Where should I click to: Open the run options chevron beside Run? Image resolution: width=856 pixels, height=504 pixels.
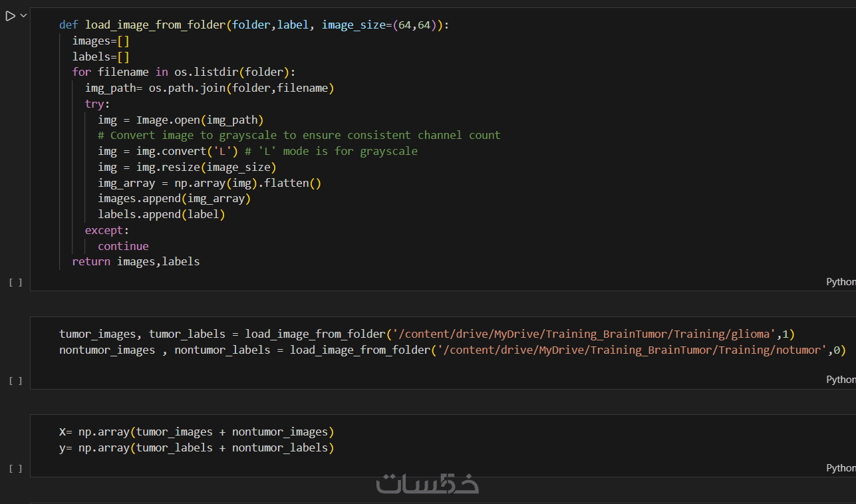[x=24, y=16]
